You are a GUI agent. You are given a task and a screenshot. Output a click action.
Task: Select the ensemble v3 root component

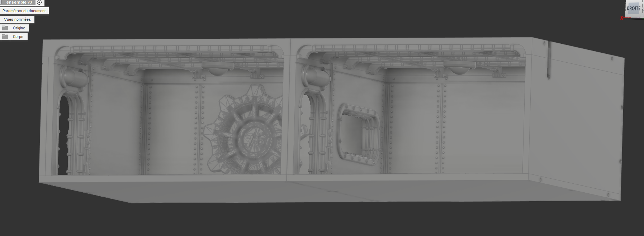point(19,2)
